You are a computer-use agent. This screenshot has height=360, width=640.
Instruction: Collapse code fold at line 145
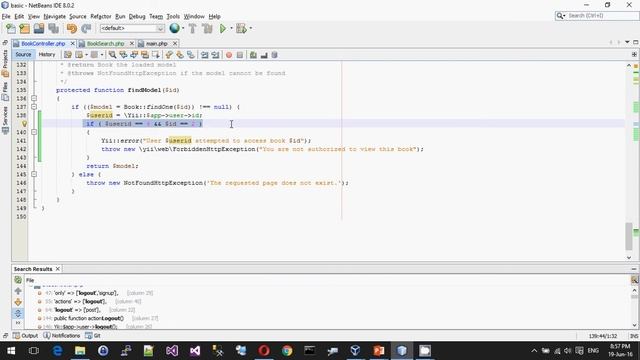[x=34, y=174]
